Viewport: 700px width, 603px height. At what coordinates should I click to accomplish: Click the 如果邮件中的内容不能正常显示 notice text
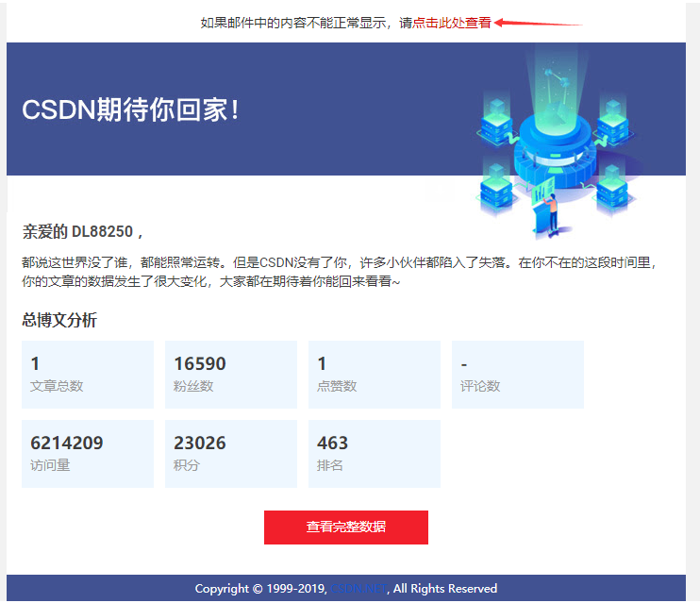click(292, 23)
